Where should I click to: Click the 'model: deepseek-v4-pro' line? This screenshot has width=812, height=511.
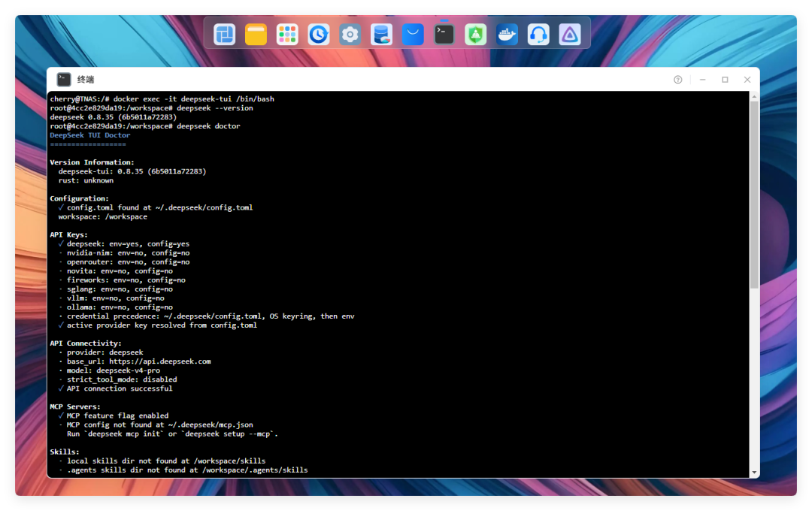[109, 370]
